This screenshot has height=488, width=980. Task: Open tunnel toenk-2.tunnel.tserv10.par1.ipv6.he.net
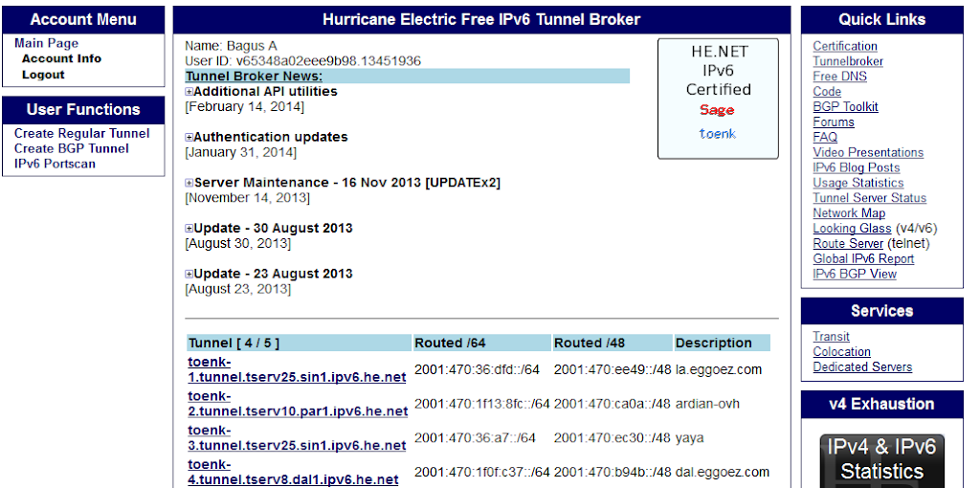point(299,404)
